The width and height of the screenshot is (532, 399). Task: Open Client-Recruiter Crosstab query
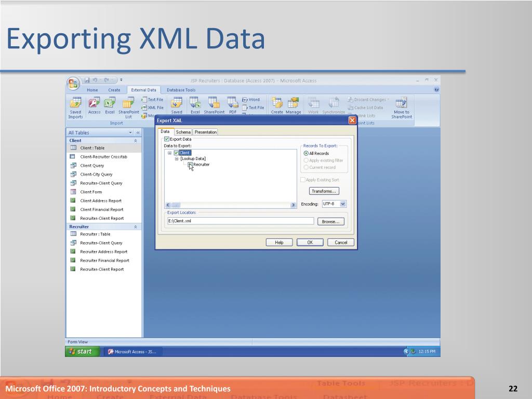pyautogui.click(x=104, y=157)
